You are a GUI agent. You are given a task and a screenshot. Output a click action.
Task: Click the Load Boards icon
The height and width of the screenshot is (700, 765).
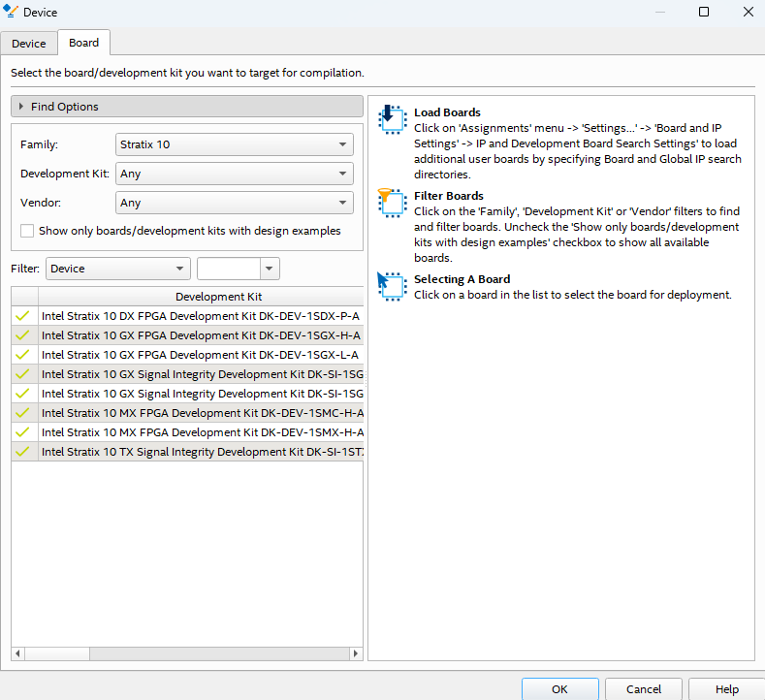[391, 118]
